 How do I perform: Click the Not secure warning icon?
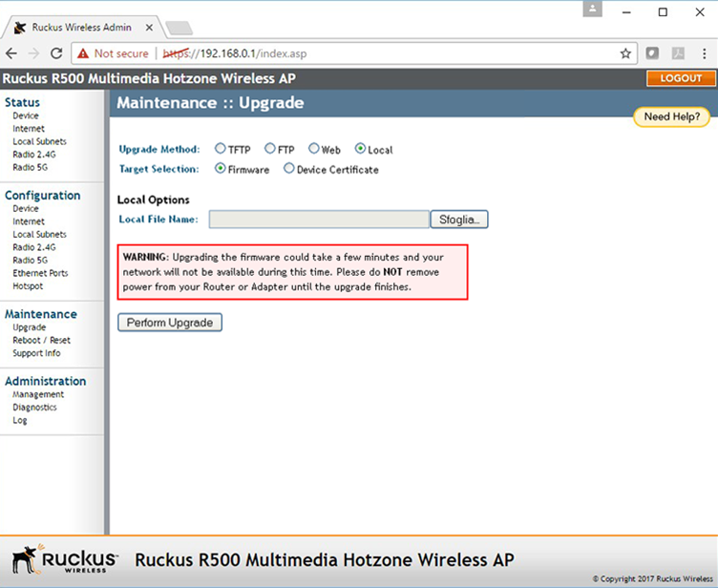pyautogui.click(x=84, y=53)
